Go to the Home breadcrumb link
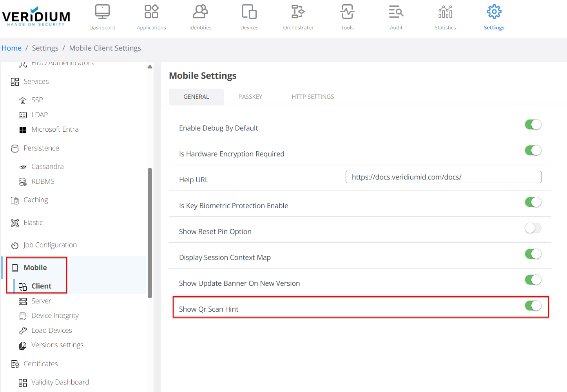 pos(11,48)
